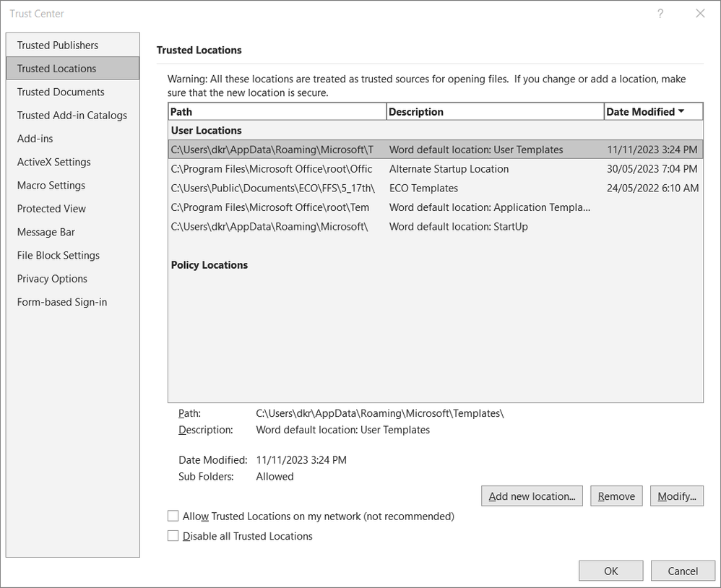Enable Allow Trusted Locations on my network
Viewport: 721px width, 588px height.
[x=173, y=516]
